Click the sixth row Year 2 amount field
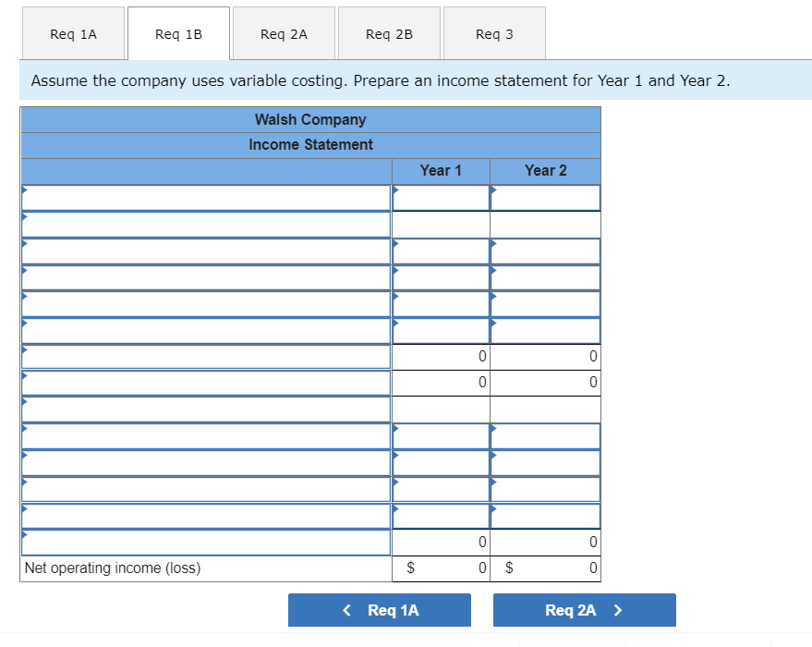Image resolution: width=812 pixels, height=647 pixels. coord(545,330)
